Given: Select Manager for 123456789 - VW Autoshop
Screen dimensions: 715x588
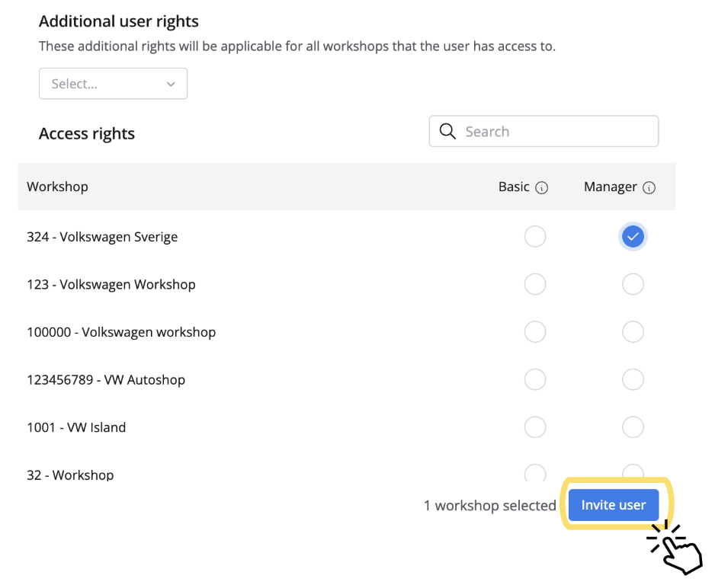Looking at the screenshot, I should click(x=633, y=379).
